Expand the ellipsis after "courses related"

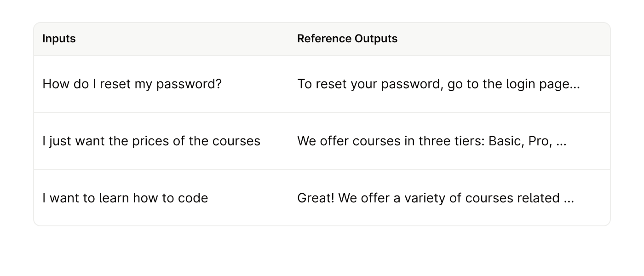(569, 199)
